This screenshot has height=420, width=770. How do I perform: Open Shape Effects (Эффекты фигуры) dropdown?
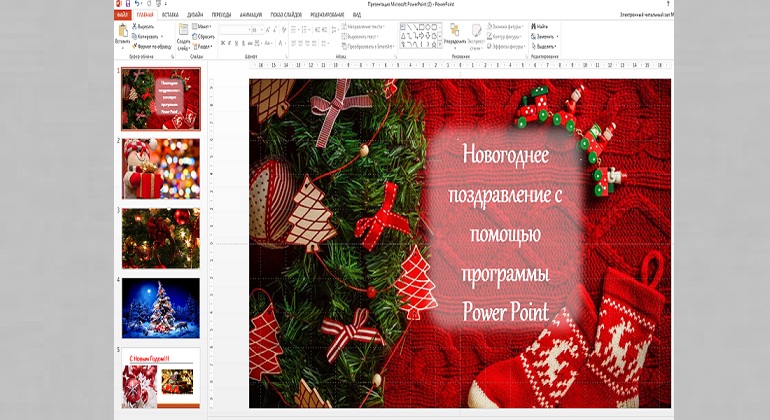coord(506,46)
